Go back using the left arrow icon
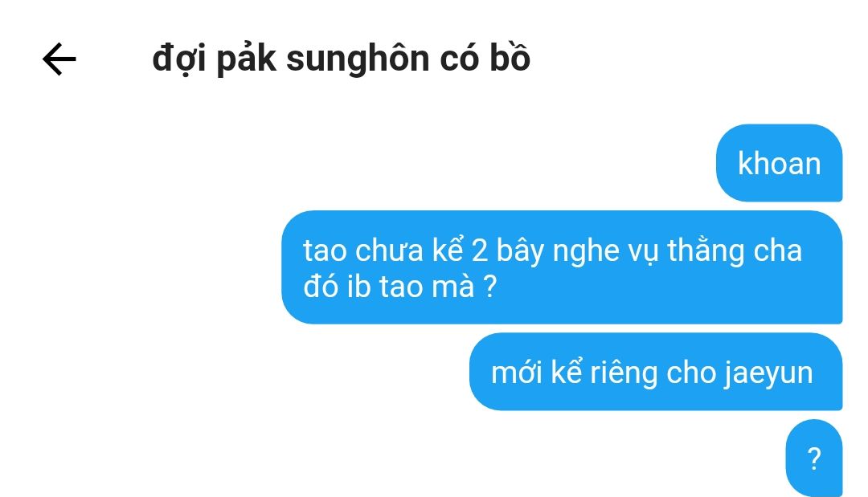The height and width of the screenshot is (497, 868). [x=59, y=59]
